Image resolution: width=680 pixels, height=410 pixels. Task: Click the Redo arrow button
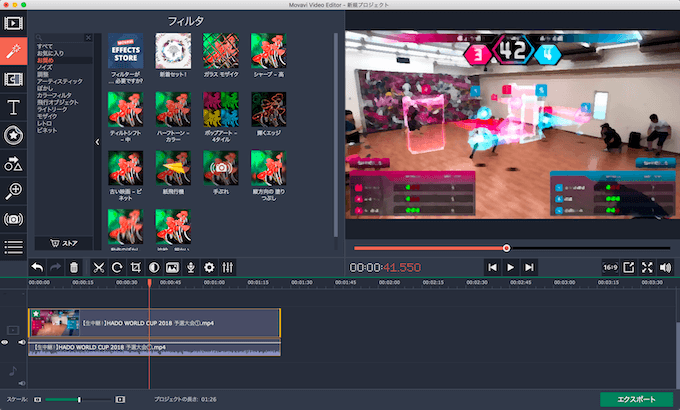pos(56,268)
